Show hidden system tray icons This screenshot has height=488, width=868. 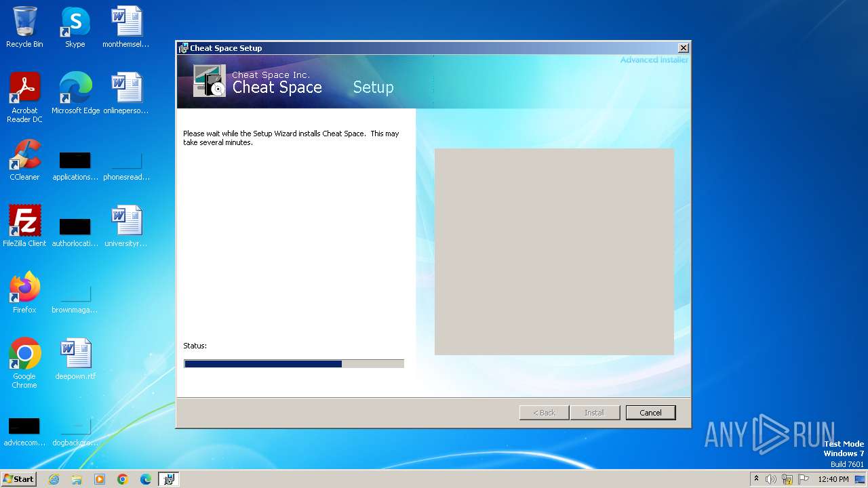(756, 479)
